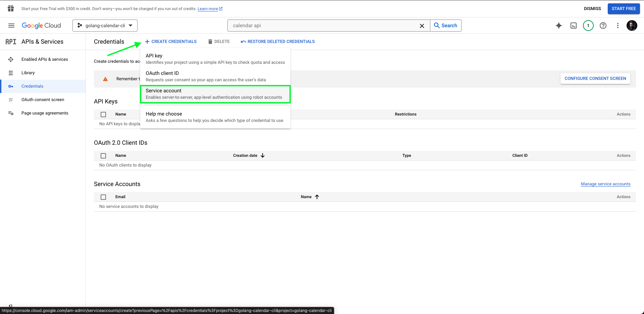This screenshot has width=644, height=314.
Task: Click the API logo beside APIs & Services
Action: [11, 42]
